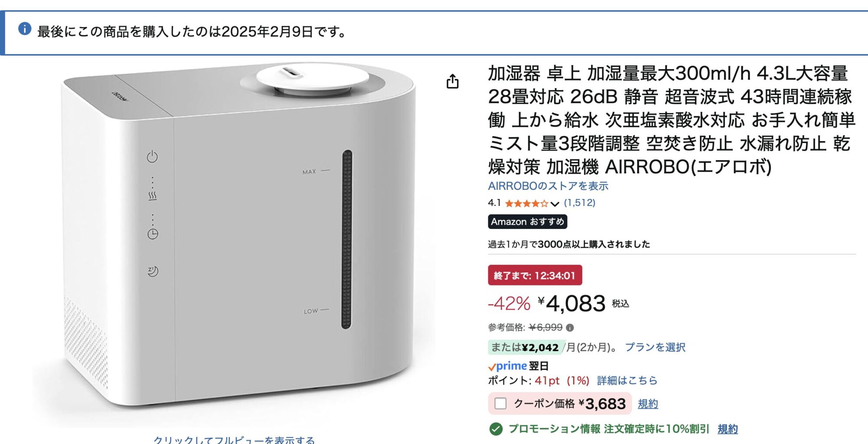Click the share icon beside the product image
This screenshot has height=444, width=868.
tap(453, 81)
